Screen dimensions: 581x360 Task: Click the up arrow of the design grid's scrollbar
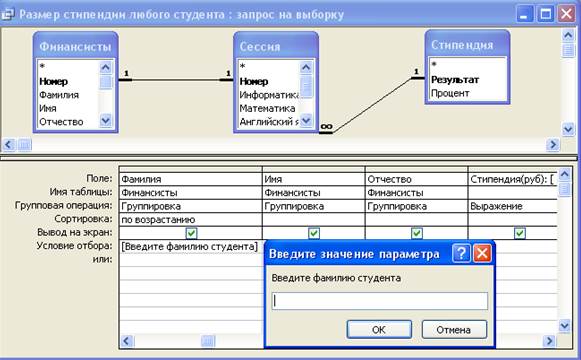coord(564,174)
